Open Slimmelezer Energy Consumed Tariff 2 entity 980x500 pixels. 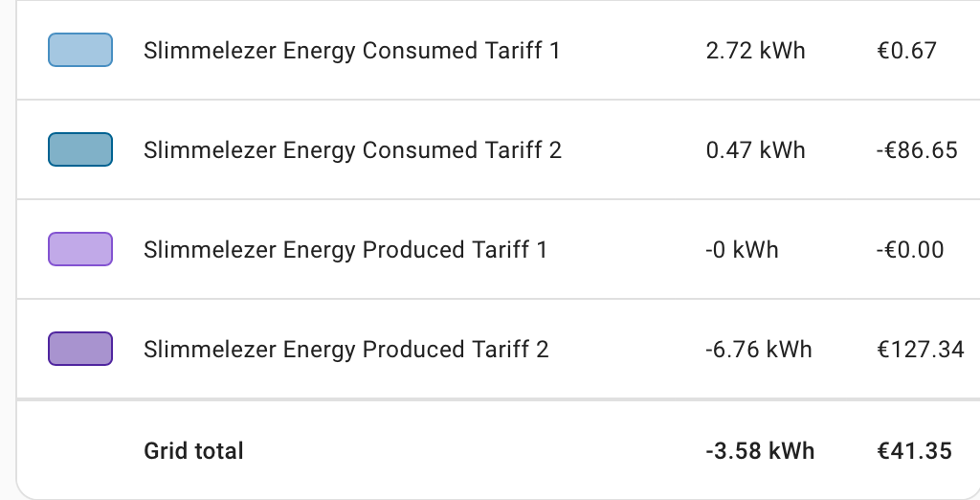click(x=352, y=150)
